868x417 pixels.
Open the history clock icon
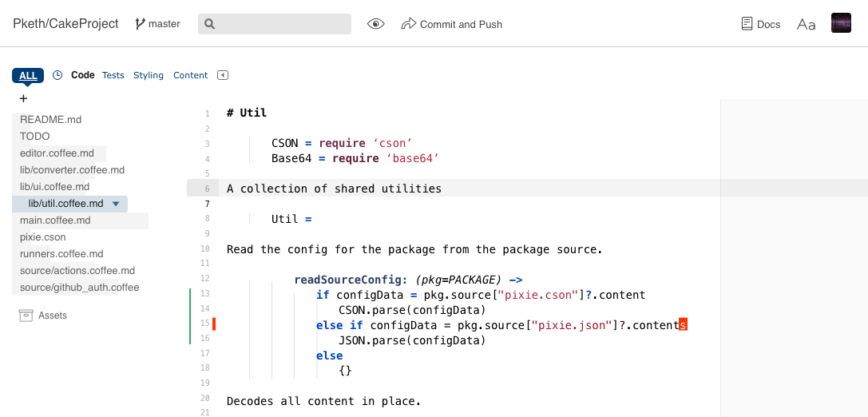coord(57,75)
